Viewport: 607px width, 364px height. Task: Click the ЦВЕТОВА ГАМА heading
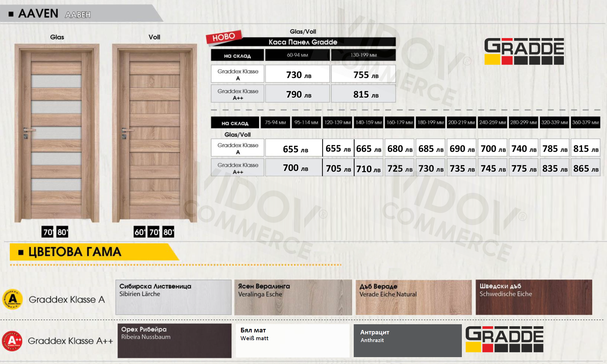[x=75, y=252]
